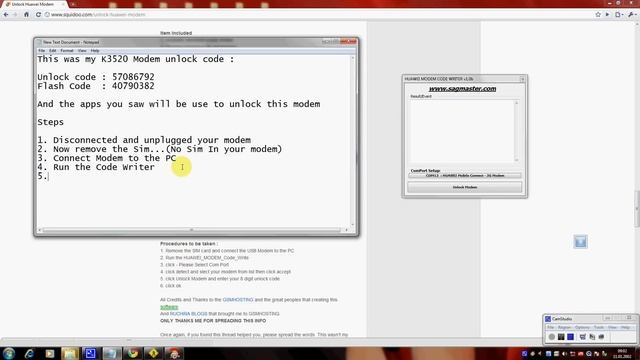Switch to red-hat icon app on taskbar

pos(174,353)
